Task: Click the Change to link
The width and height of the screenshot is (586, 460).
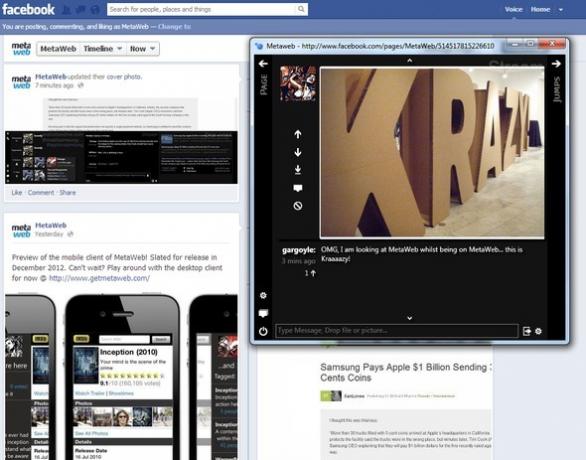Action: click(175, 27)
